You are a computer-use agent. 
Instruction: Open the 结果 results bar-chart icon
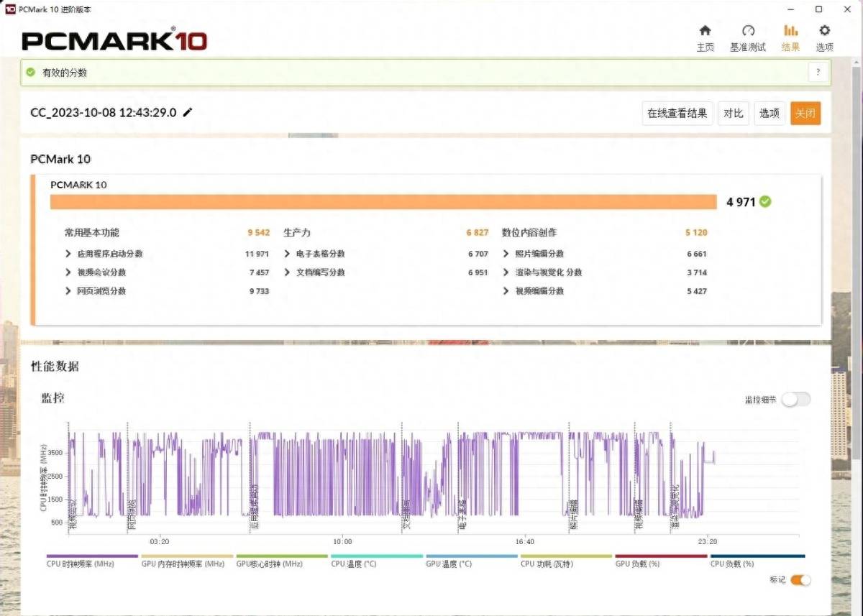click(x=790, y=30)
